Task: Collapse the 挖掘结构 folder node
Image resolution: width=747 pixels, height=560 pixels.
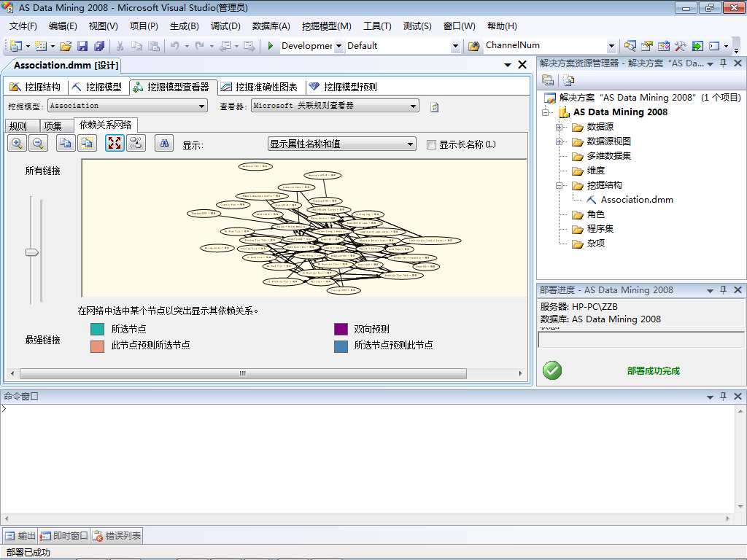Action: point(559,186)
